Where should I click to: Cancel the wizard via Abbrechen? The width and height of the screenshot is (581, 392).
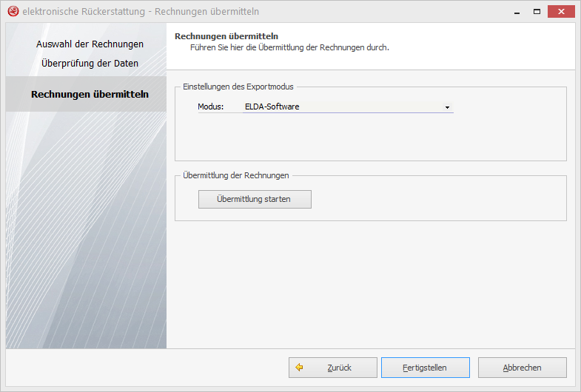tap(522, 368)
